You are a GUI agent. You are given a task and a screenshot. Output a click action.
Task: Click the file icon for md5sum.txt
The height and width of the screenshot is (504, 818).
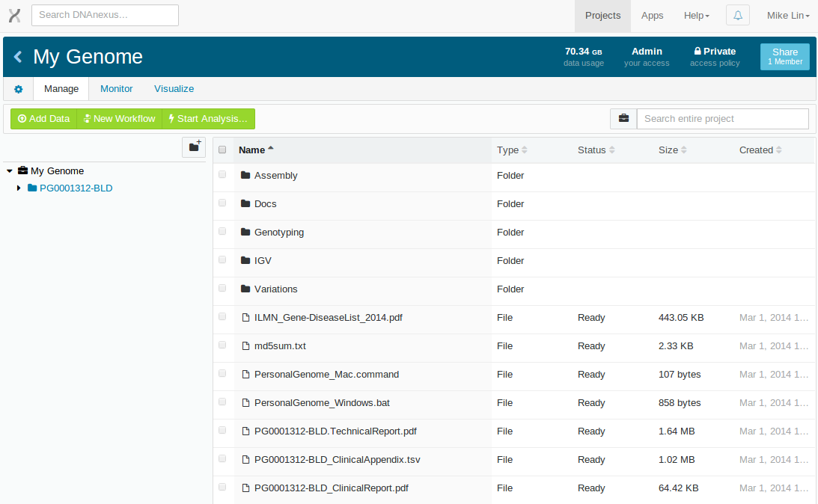click(245, 345)
